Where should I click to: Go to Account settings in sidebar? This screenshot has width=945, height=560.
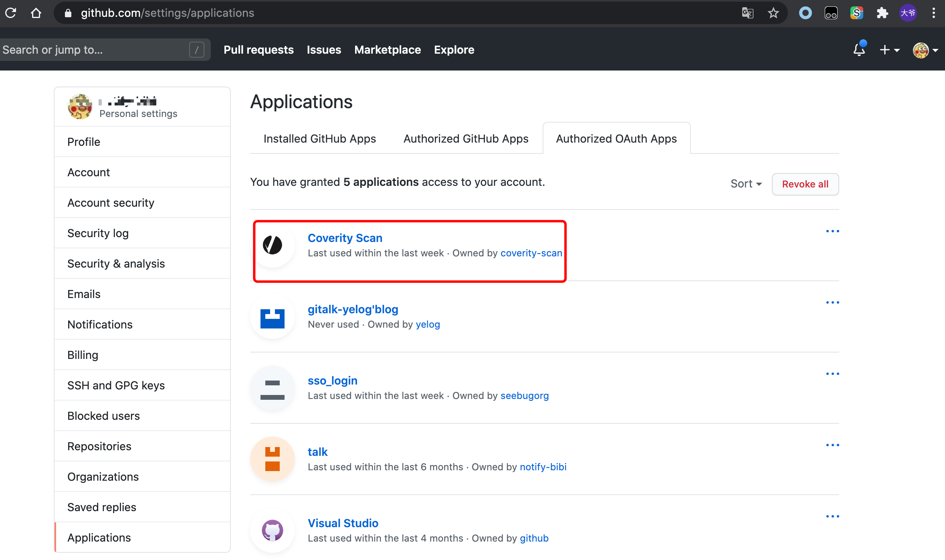point(142,172)
